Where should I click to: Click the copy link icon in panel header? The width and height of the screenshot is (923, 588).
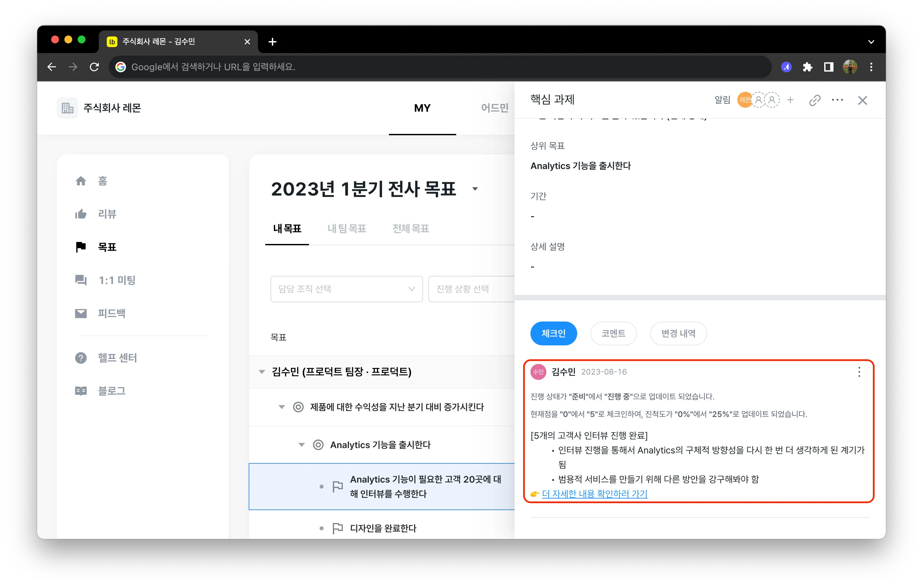(x=815, y=100)
